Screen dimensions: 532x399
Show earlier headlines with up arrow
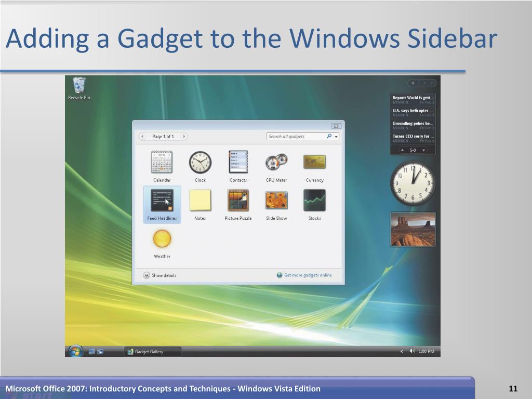click(x=403, y=150)
